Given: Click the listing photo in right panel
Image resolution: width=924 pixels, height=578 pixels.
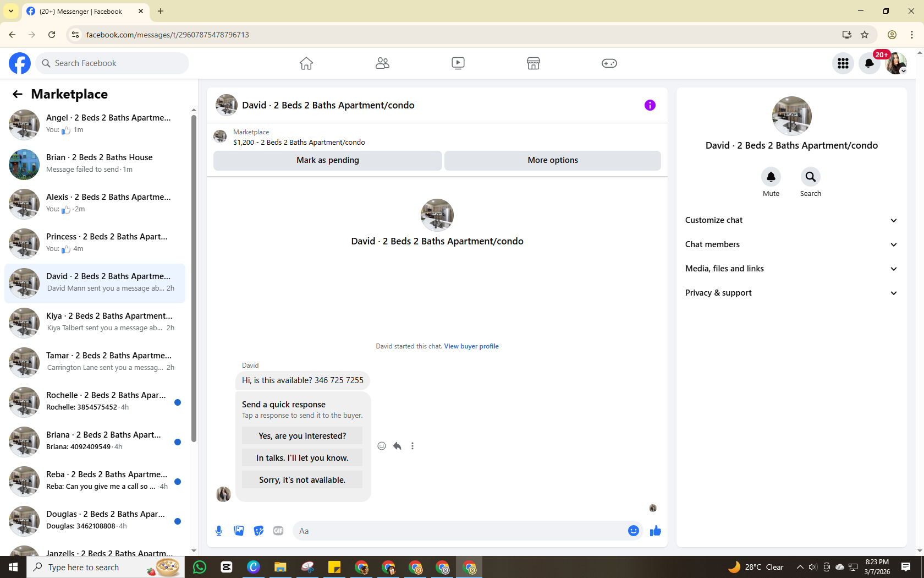Looking at the screenshot, I should coord(791,116).
